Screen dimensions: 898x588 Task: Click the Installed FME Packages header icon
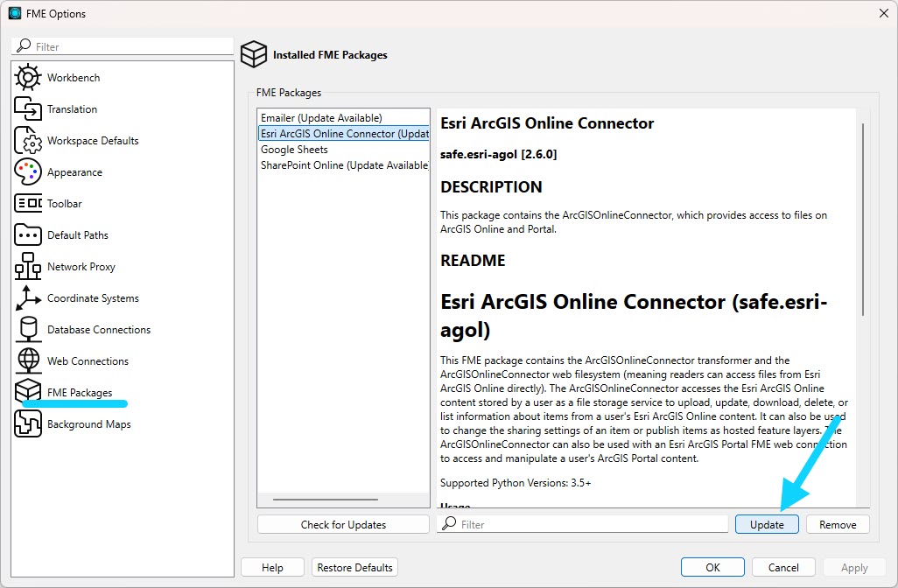pos(254,54)
